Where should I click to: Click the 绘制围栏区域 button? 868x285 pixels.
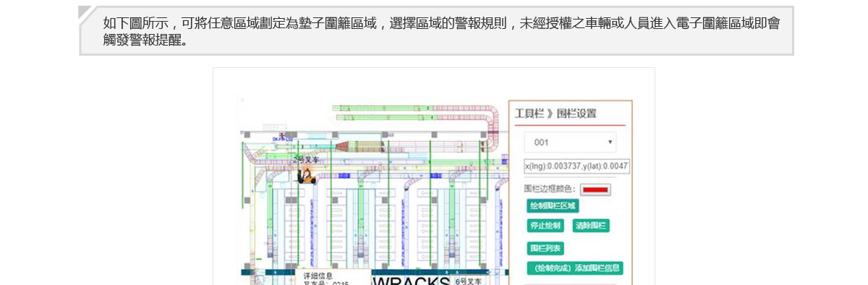(x=553, y=206)
